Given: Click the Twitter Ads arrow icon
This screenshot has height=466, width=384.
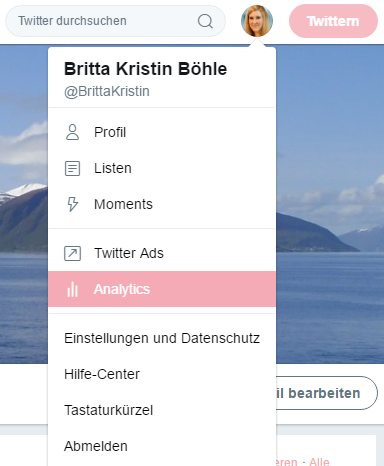Looking at the screenshot, I should [72, 253].
